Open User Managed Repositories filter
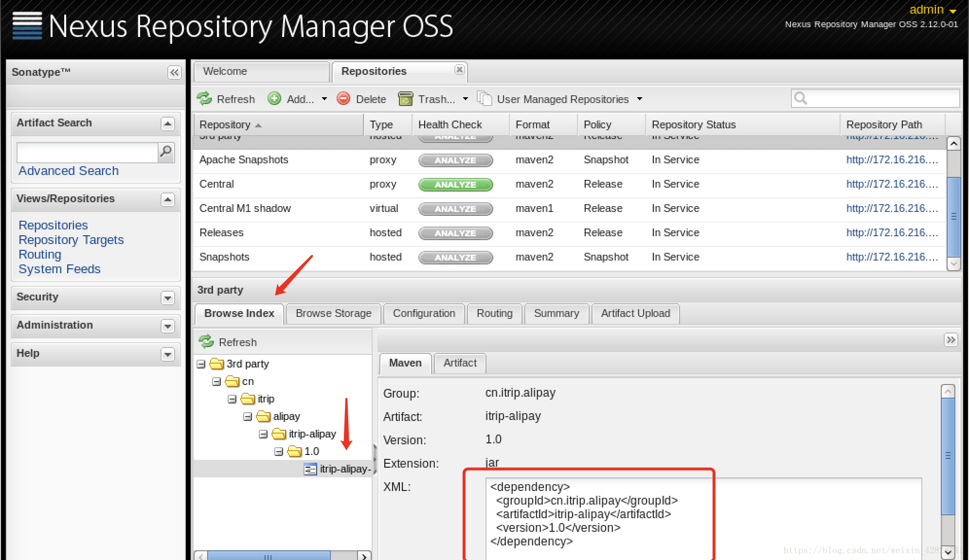 [x=559, y=99]
